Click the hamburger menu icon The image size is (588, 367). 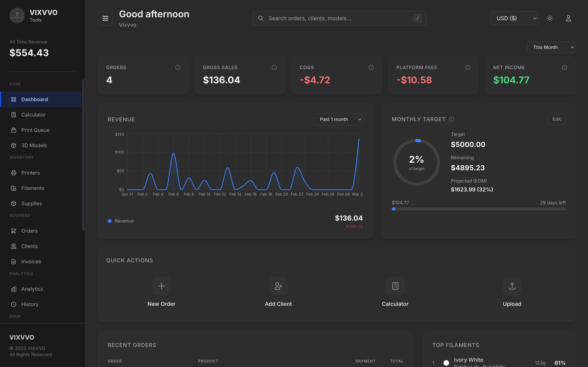pos(105,18)
